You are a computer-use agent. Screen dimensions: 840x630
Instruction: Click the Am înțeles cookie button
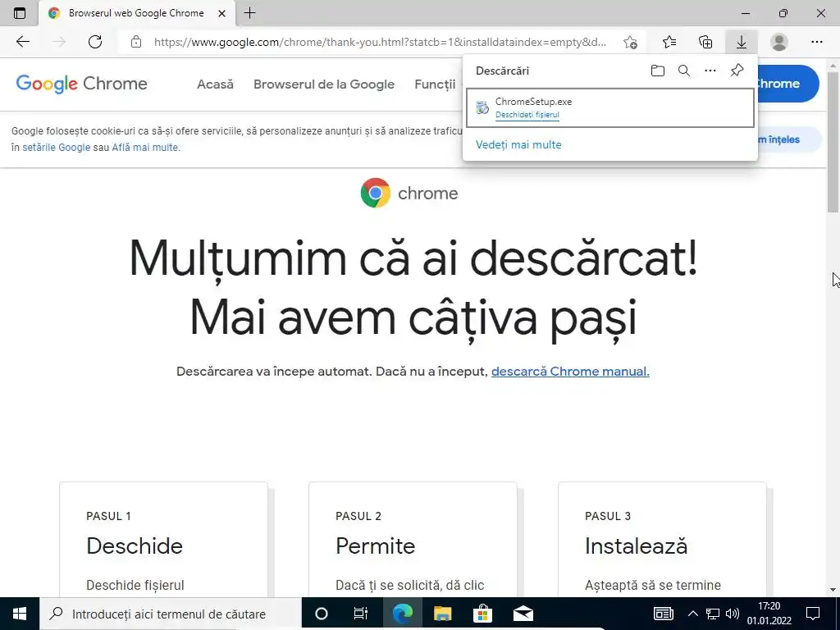click(788, 139)
